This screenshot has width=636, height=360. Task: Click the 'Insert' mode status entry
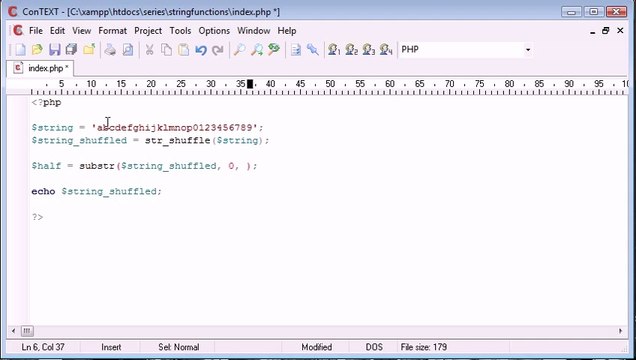pyautogui.click(x=111, y=347)
